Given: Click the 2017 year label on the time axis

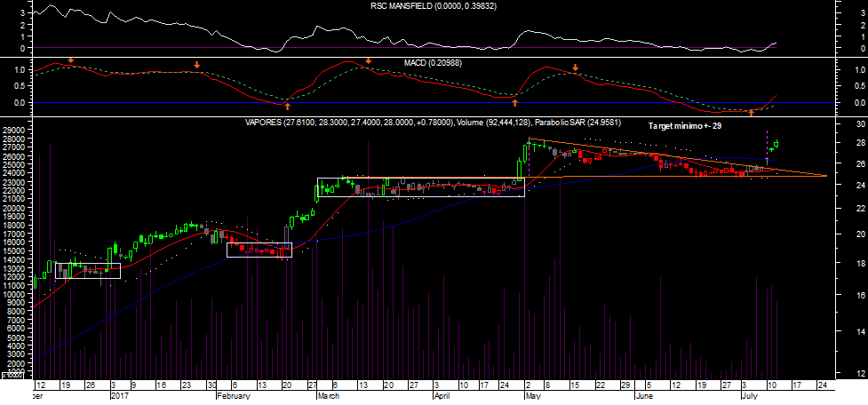Looking at the screenshot, I should [x=119, y=396].
